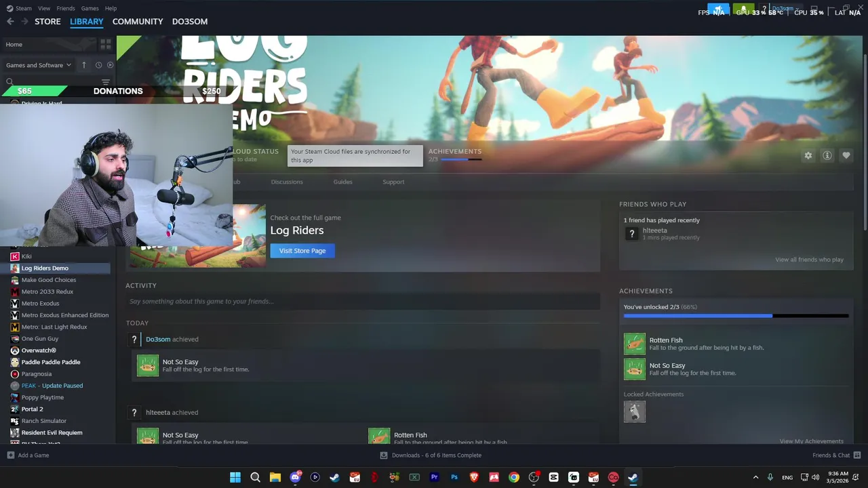Open the View menu
This screenshot has height=488, width=868.
coord(44,8)
